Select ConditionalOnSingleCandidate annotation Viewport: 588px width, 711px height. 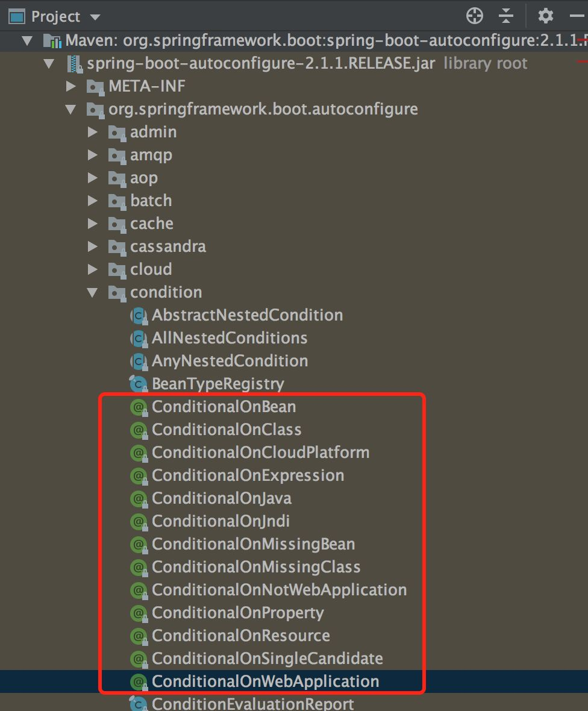pos(267,659)
